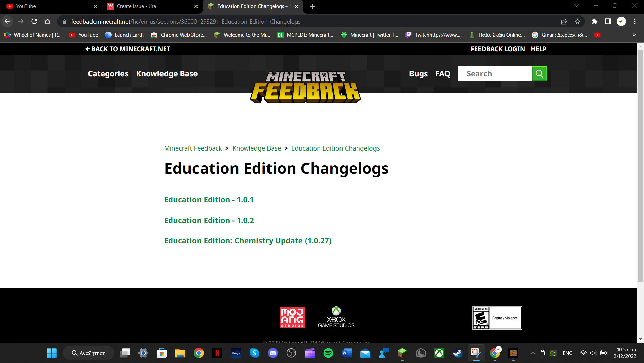This screenshot has height=363, width=644.
Task: Open the Knowledge Base nav item
Action: pyautogui.click(x=167, y=74)
